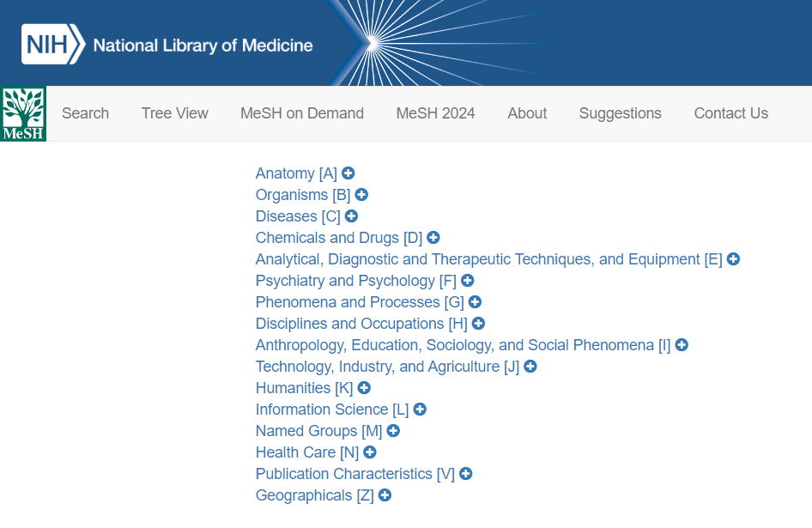
Task: Open the Publication Characteristics [V] link
Action: 354,473
